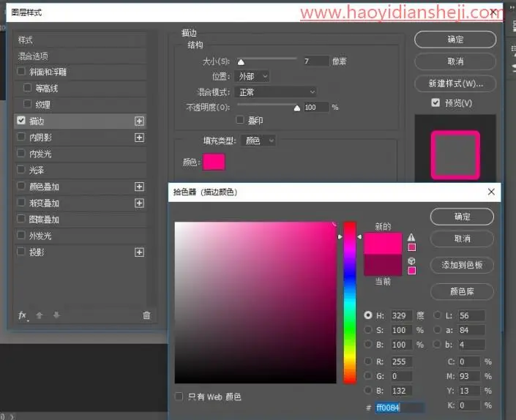
Task: Enable the 内阴影 checkbox
Action: pyautogui.click(x=21, y=137)
